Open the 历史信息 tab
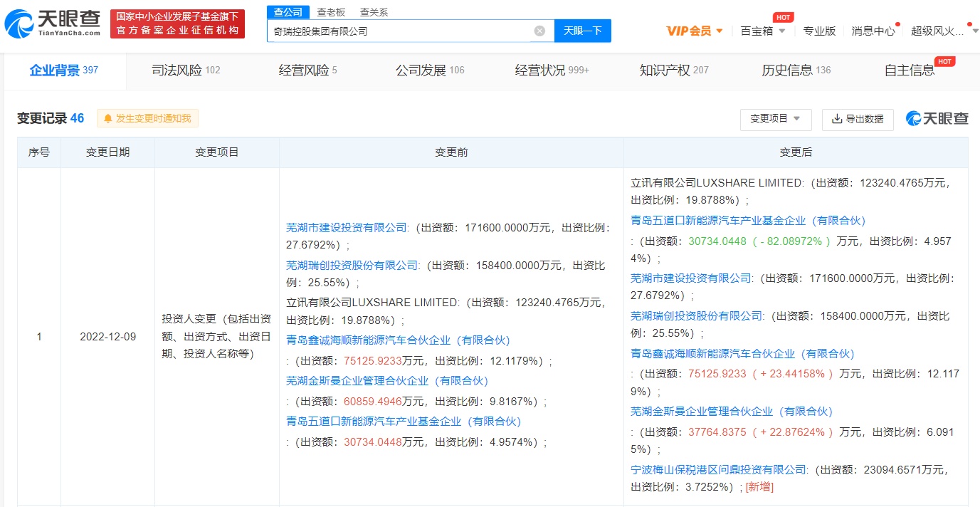Viewport: 980px width, 507px height. click(796, 70)
